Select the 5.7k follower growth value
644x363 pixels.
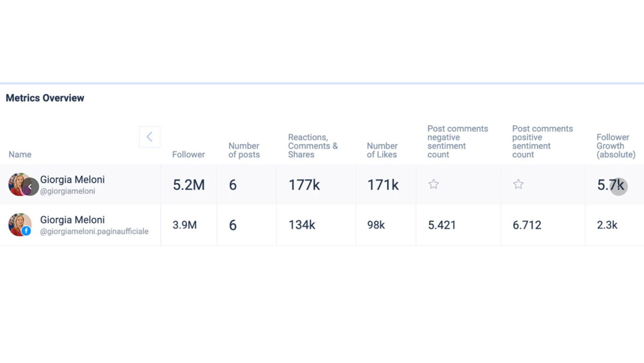(x=610, y=185)
